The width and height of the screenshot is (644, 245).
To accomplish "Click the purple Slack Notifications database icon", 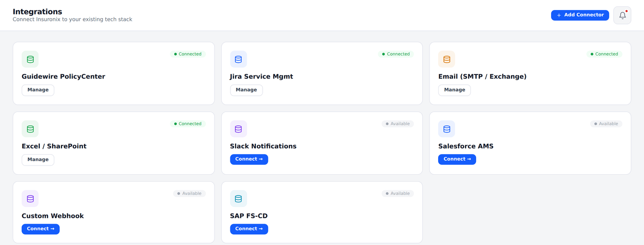I will click(x=238, y=129).
